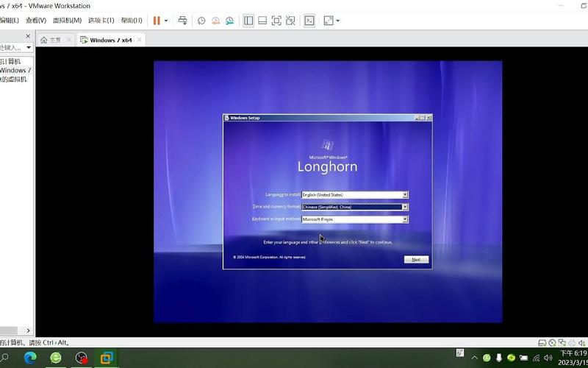The height and width of the screenshot is (368, 588).
Task: Close the Windows Setup dialog
Action: pyautogui.click(x=429, y=118)
